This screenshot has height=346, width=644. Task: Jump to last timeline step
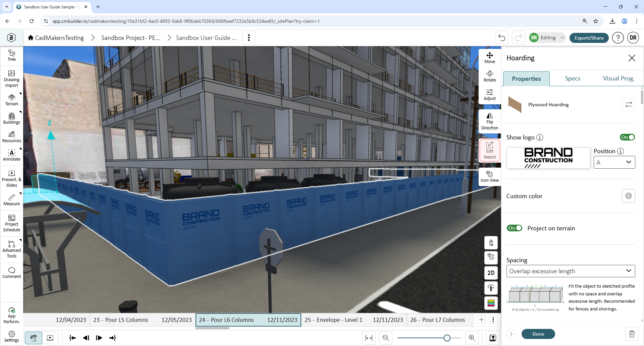click(x=112, y=338)
